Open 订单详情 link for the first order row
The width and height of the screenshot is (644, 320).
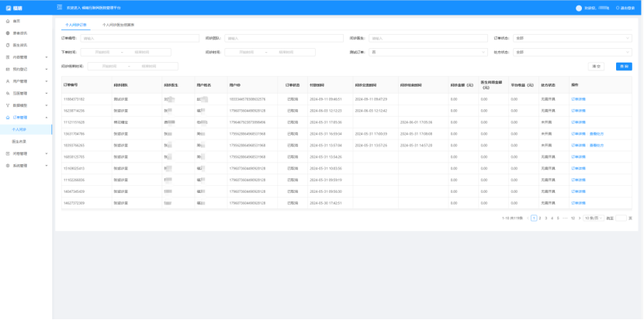click(579, 99)
